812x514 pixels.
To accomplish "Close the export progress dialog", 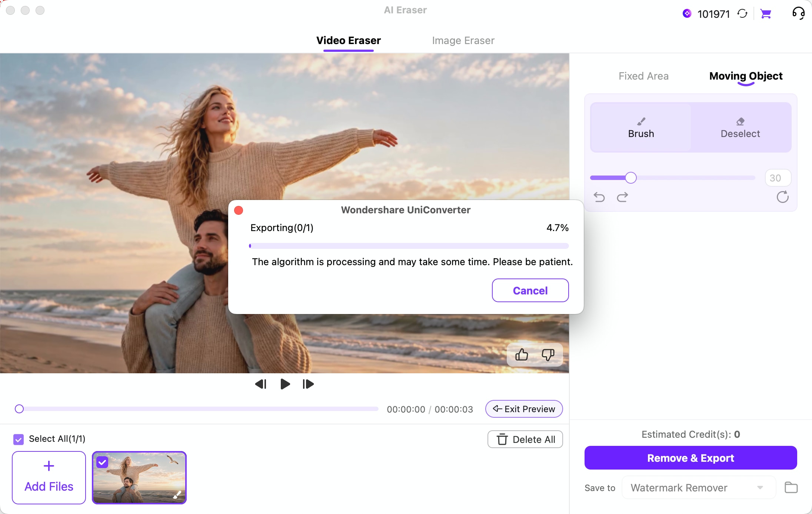I will click(x=239, y=210).
